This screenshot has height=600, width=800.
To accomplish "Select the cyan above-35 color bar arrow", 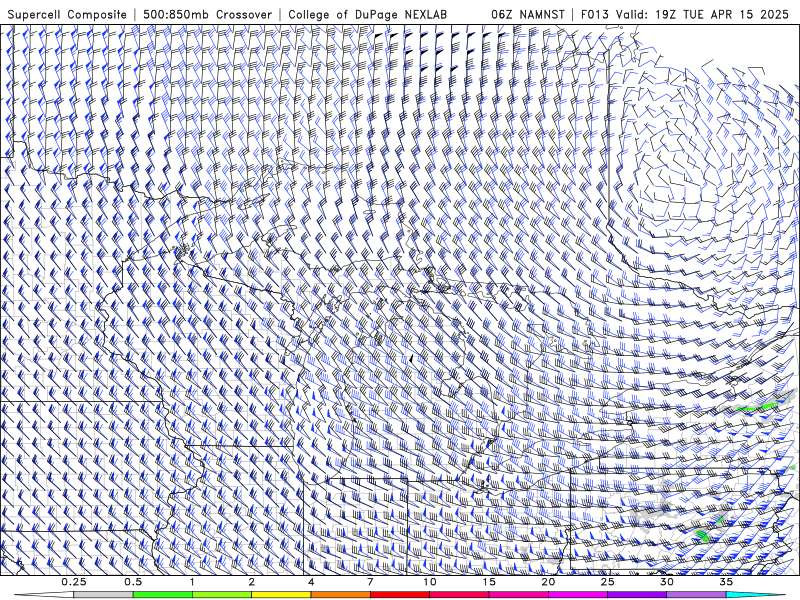I will pos(756,595).
